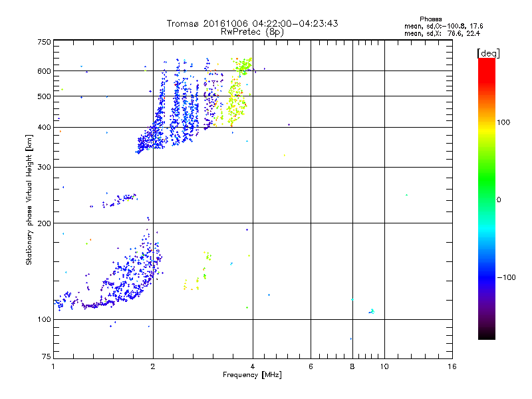532x399 pixels.
Task: Select the mean, sd,X: 76.6, 22.4 line
Action: pyautogui.click(x=442, y=33)
